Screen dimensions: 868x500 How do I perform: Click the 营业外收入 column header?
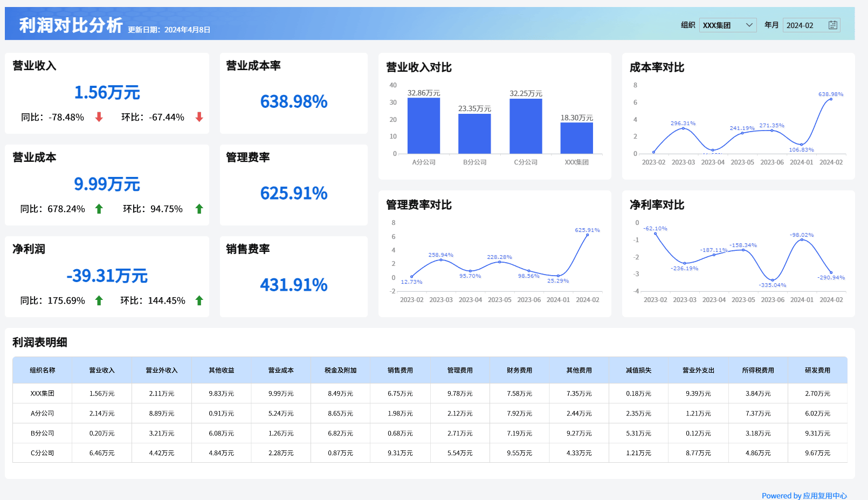point(162,370)
